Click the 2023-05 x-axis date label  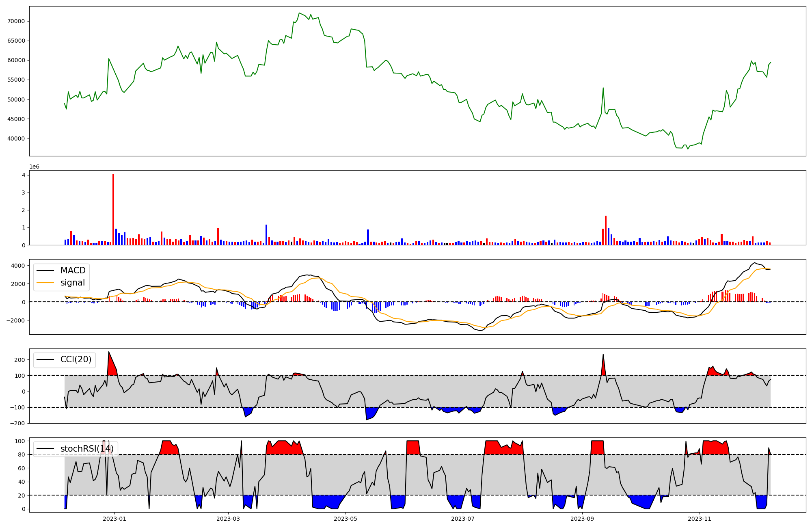pyautogui.click(x=346, y=519)
